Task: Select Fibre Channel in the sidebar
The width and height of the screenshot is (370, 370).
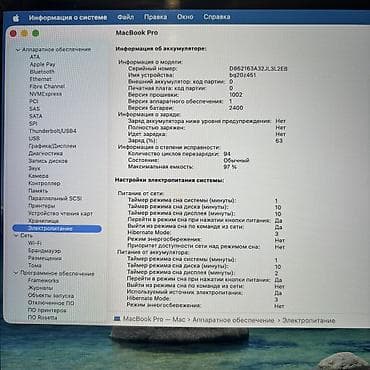Action: point(47,86)
